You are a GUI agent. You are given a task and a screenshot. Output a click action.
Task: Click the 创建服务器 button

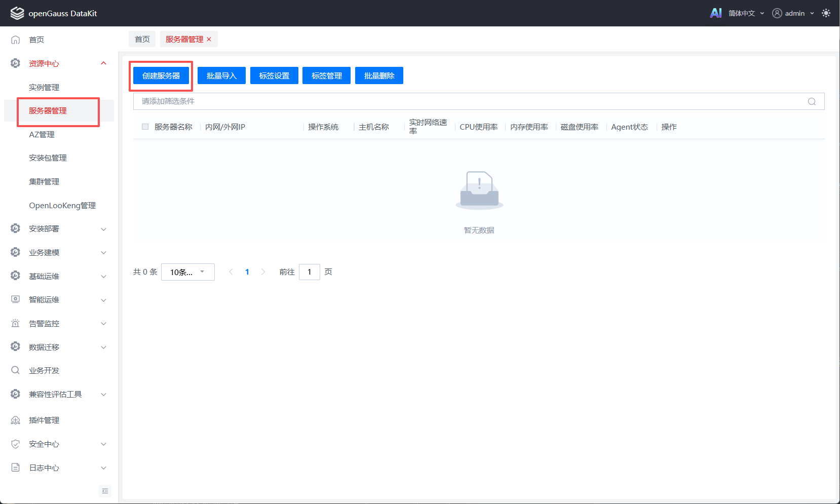click(161, 76)
